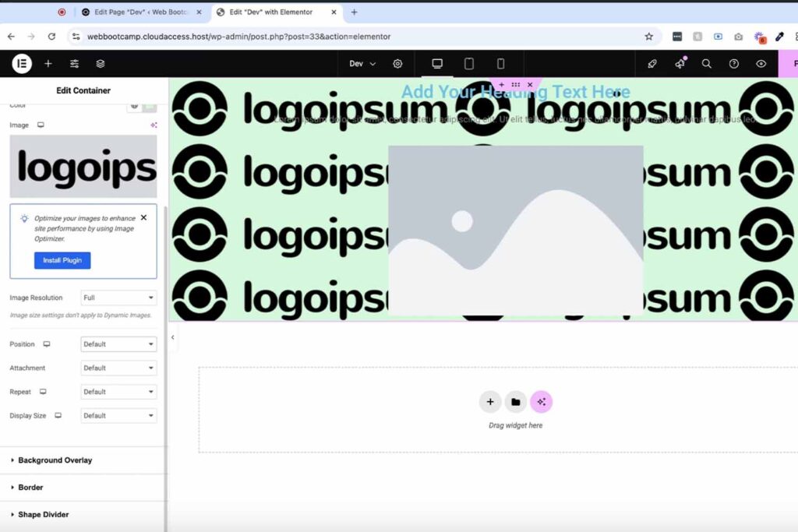The width and height of the screenshot is (798, 532).
Task: Open the Finder search magnifier icon
Action: (707, 64)
